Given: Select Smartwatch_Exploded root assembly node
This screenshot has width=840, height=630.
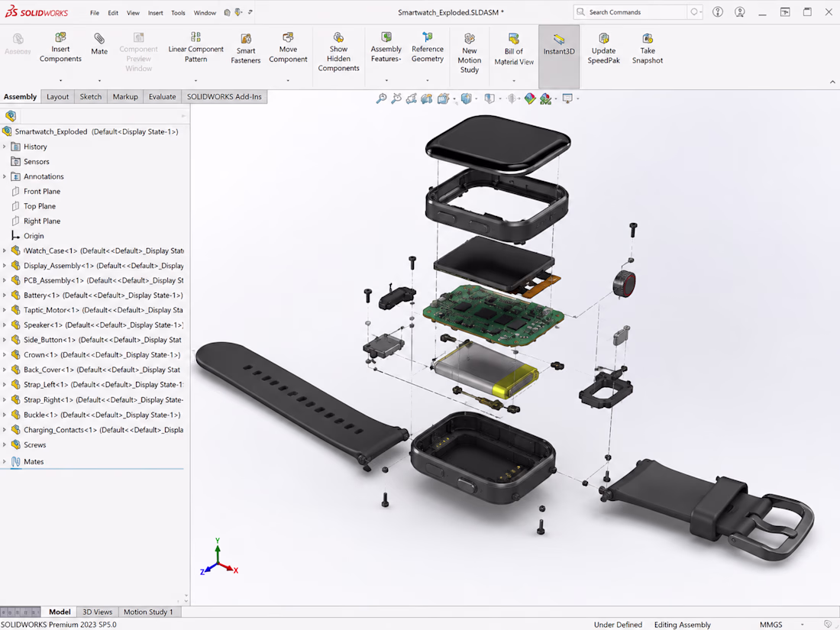Looking at the screenshot, I should point(91,131).
